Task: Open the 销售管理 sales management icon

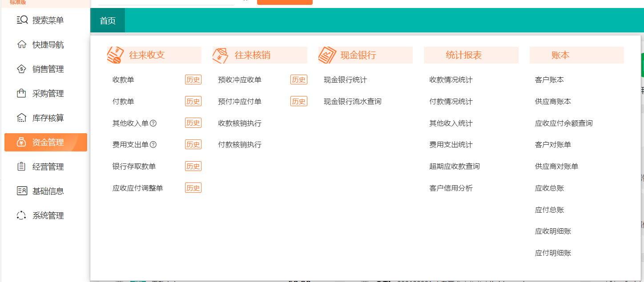Action: point(22,69)
